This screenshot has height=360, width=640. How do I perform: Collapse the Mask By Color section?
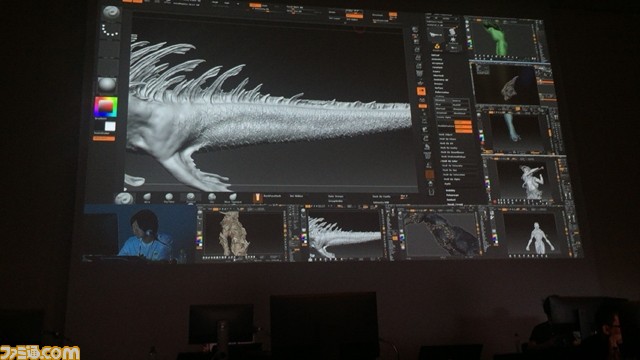click(x=450, y=161)
